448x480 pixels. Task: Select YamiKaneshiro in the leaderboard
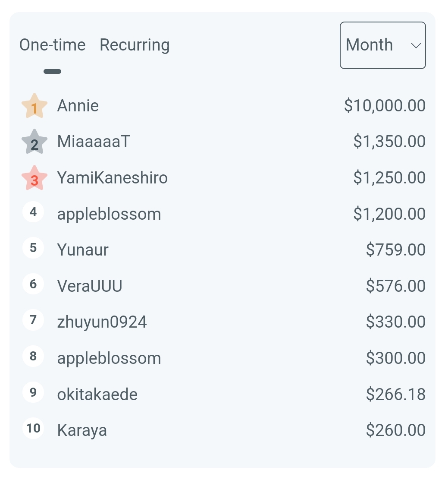point(112,178)
